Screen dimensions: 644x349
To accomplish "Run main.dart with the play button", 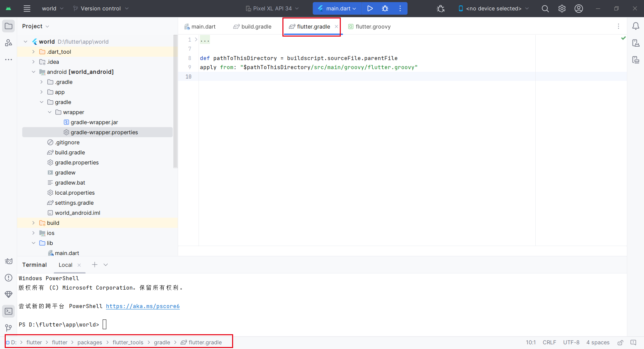I will tap(370, 8).
